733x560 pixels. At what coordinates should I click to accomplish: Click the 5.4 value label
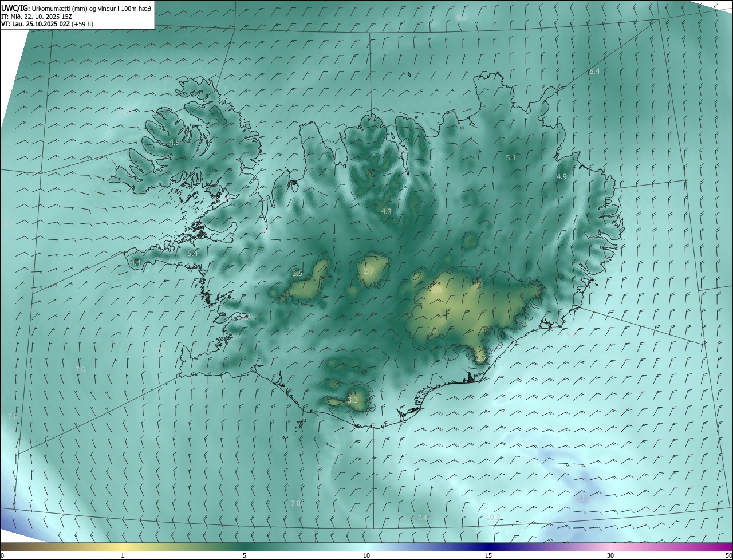pos(192,253)
